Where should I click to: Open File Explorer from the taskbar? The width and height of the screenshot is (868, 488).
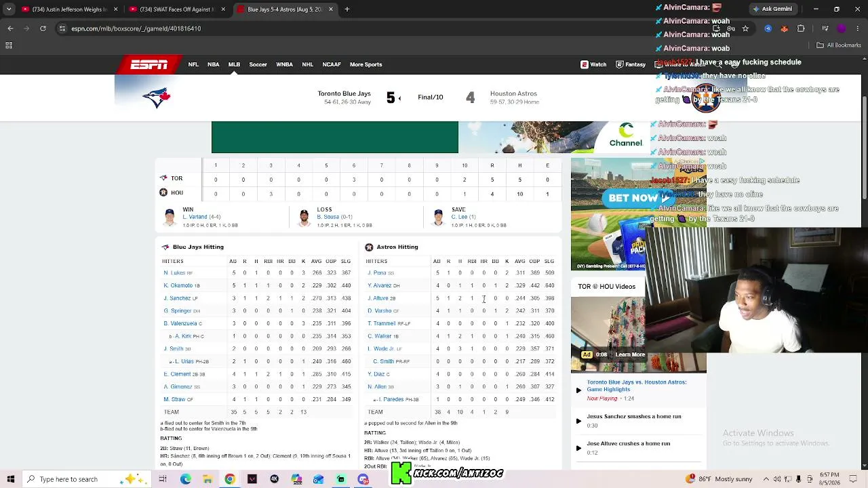208,479
